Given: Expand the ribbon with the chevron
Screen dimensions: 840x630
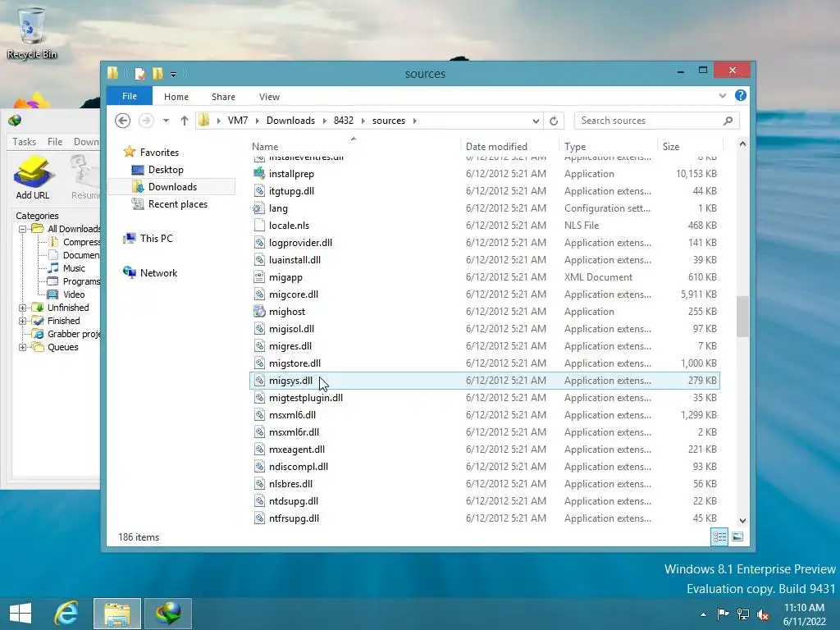Looking at the screenshot, I should click(722, 95).
